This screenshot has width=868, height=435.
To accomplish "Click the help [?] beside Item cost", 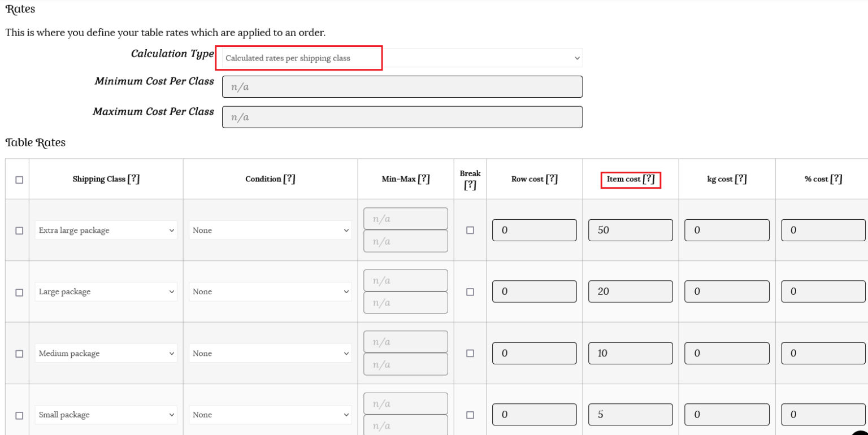I will 648,179.
